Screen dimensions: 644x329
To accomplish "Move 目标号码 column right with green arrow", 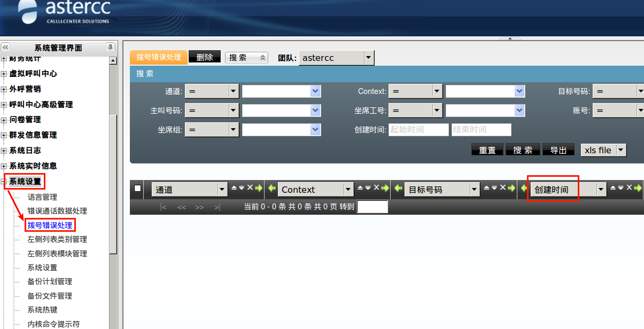I will [x=511, y=188].
